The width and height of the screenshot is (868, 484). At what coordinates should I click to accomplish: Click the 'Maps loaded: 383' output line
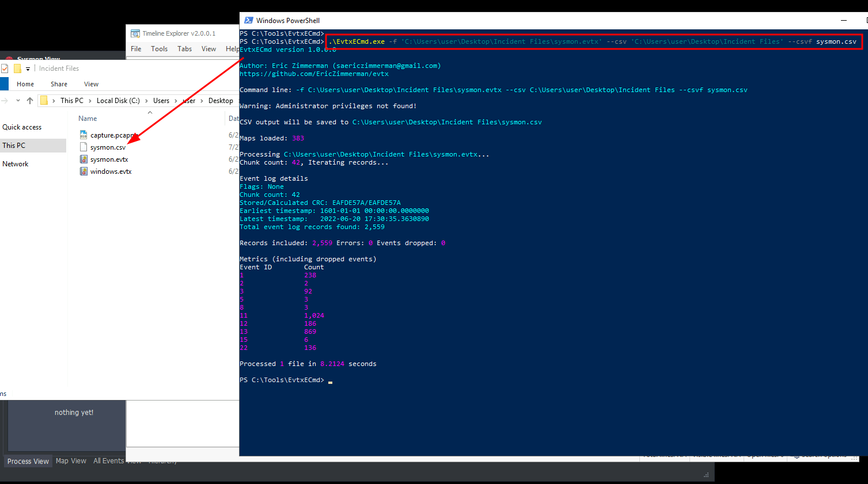(x=272, y=138)
